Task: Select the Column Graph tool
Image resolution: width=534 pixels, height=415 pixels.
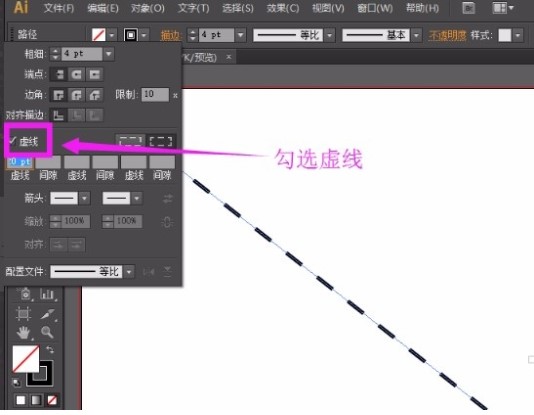Action: point(47,294)
